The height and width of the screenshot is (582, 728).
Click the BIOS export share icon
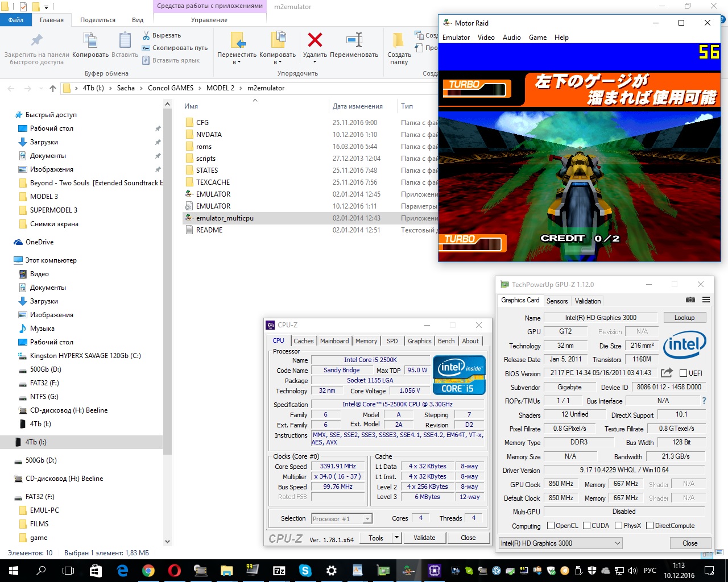click(667, 373)
